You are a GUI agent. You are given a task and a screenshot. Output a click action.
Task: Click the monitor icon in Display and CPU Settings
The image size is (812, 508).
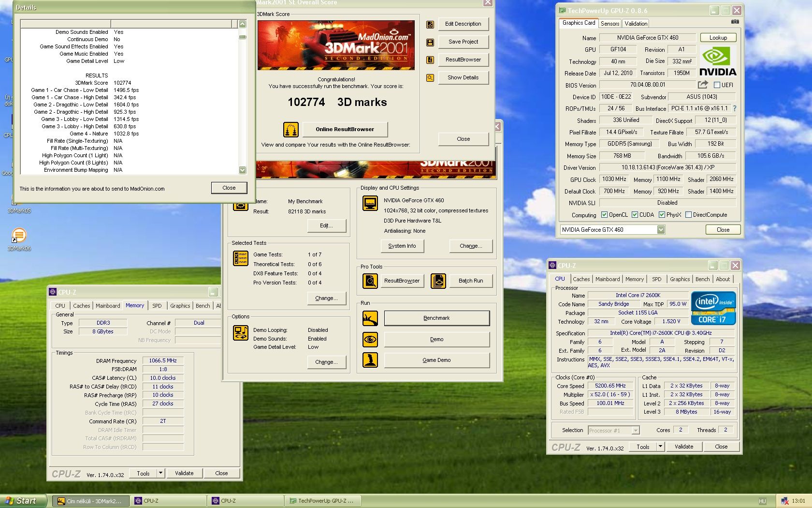370,203
